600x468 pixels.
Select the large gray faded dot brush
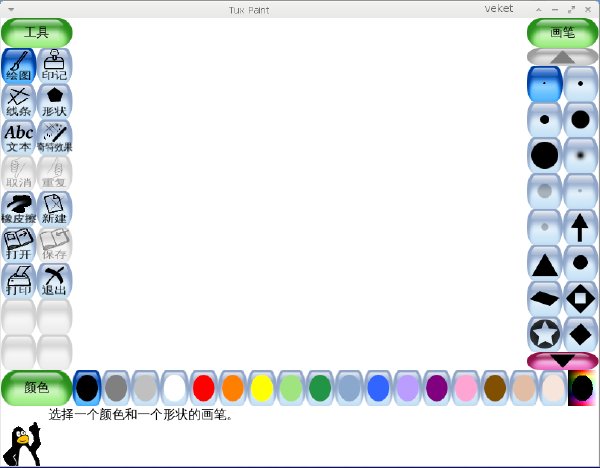(545, 191)
